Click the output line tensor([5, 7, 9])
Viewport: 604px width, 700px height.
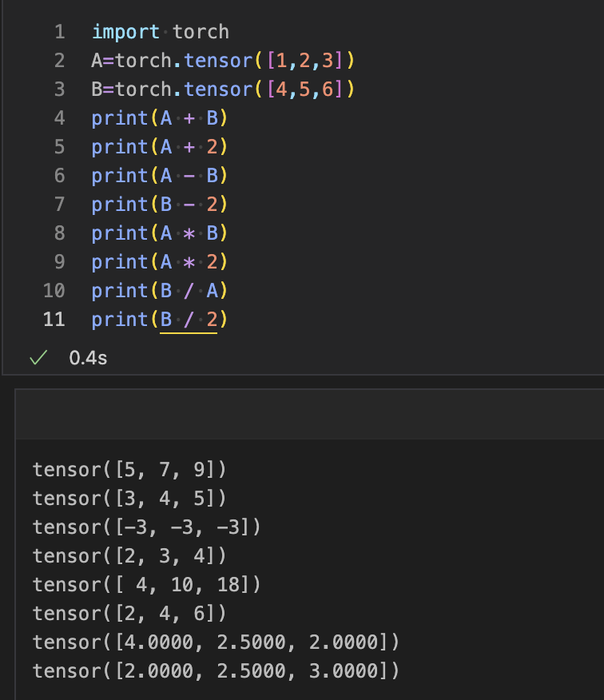coord(129,470)
